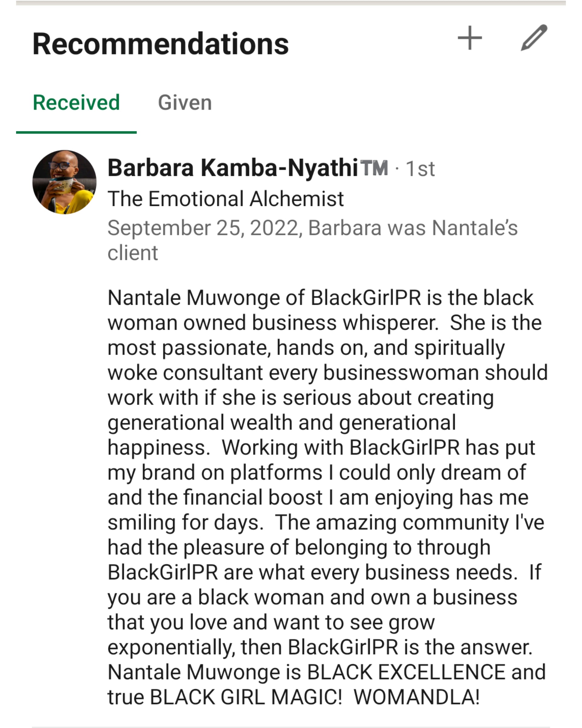Click the green underline below Received
The height and width of the screenshot is (728, 582).
[x=76, y=132]
